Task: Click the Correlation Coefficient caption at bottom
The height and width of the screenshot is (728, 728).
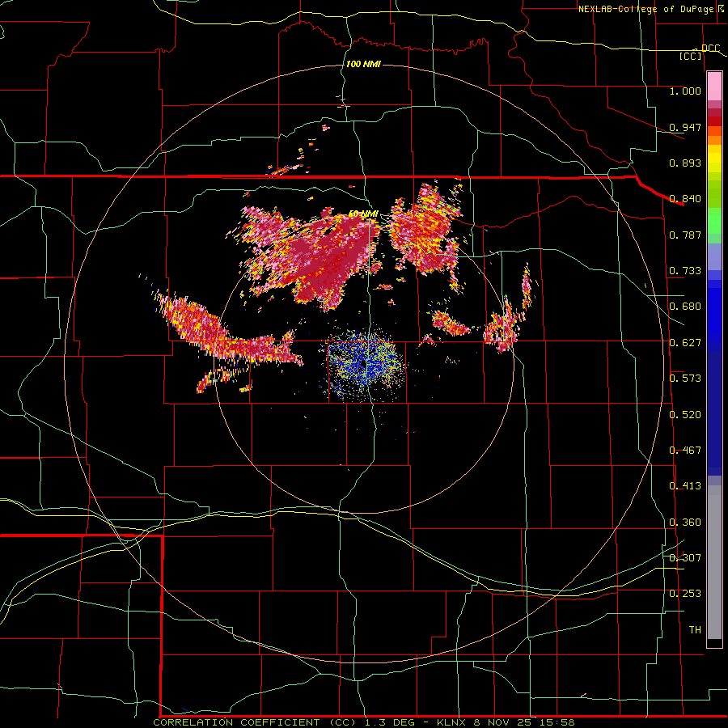Action: [x=364, y=722]
